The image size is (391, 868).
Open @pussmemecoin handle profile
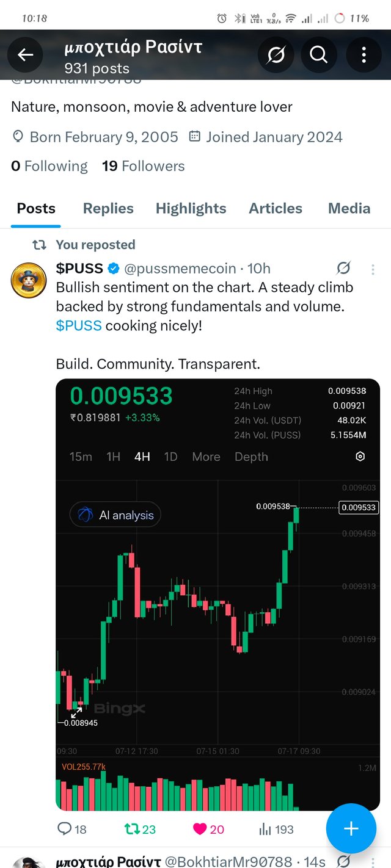(x=180, y=269)
